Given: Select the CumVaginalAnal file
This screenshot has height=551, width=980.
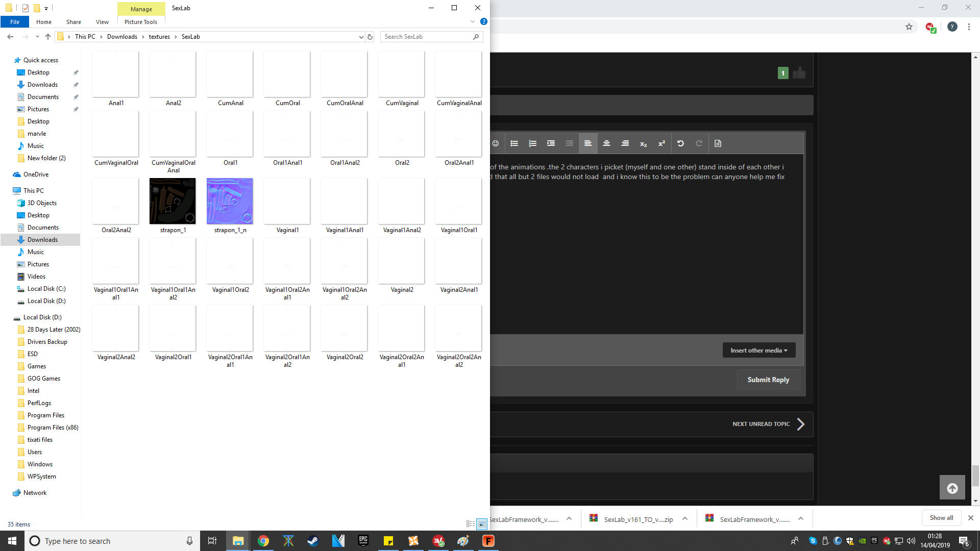Looking at the screenshot, I should point(458,79).
